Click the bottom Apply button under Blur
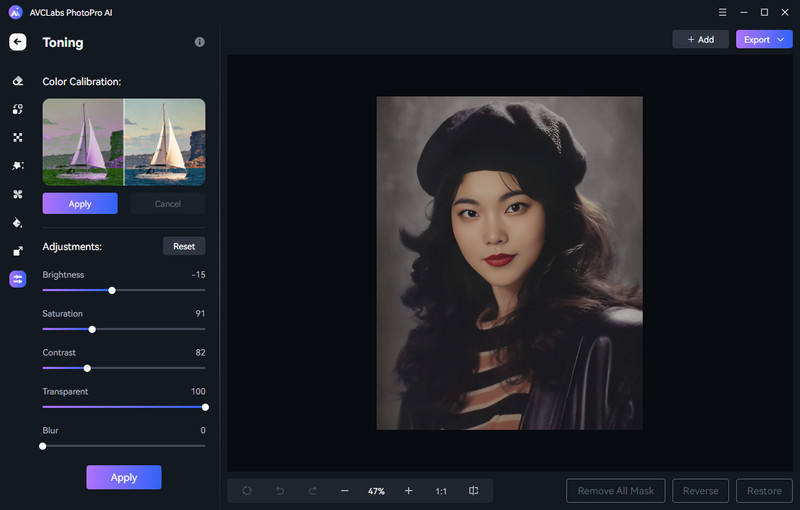 pos(123,477)
